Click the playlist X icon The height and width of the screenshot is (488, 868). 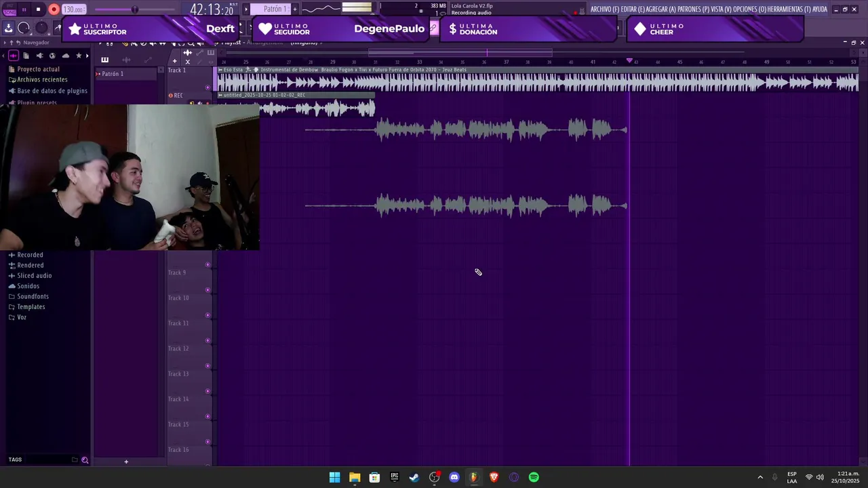point(188,62)
